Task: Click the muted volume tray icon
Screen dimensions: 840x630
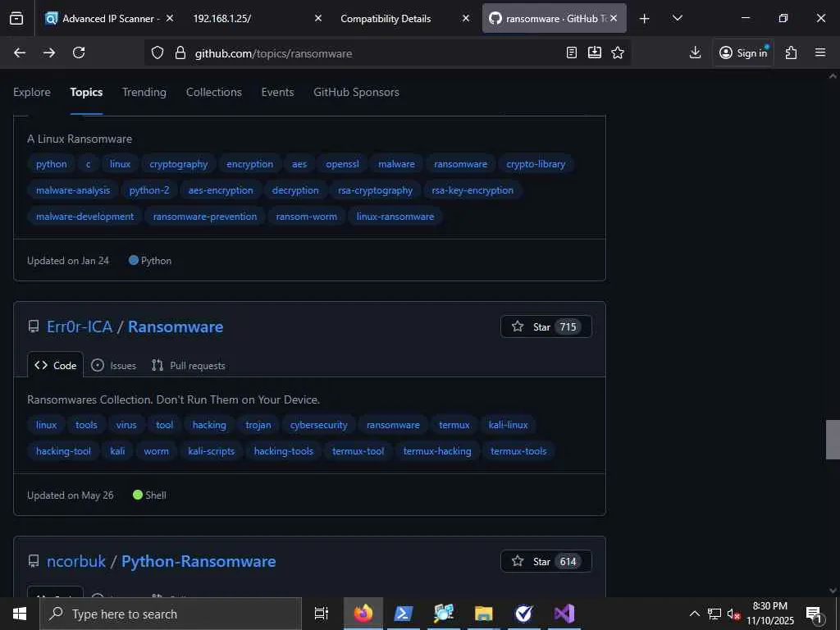Action: [734, 614]
